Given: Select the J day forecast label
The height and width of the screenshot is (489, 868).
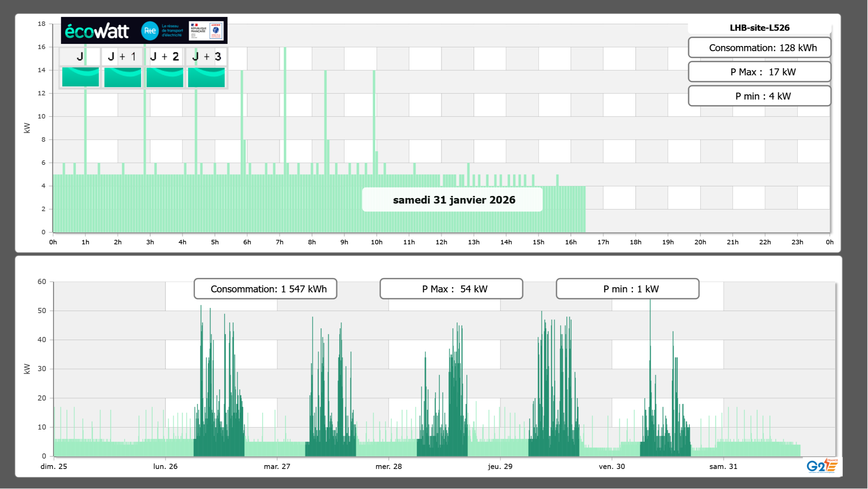Looking at the screenshot, I should [x=80, y=57].
